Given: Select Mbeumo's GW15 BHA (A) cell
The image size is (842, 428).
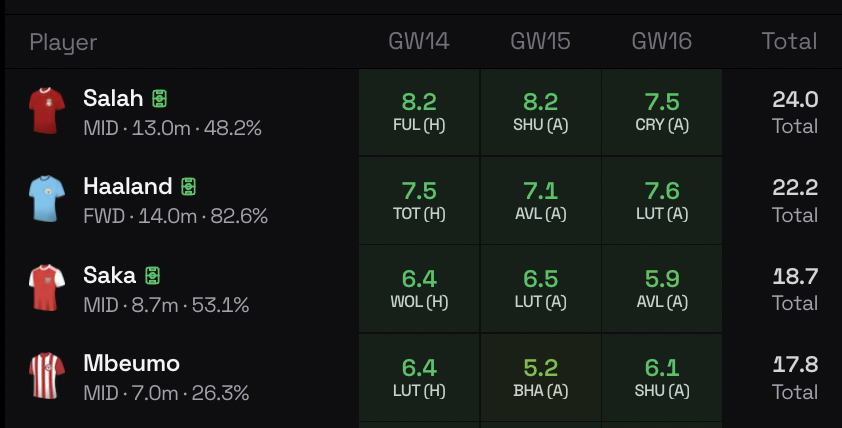Looking at the screenshot, I should tap(540, 377).
